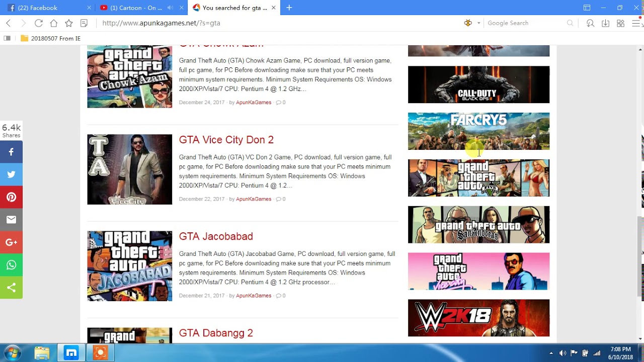Open the WWE 2K18 sidebar banner
Screen dimensions: 644x362
[x=478, y=318]
